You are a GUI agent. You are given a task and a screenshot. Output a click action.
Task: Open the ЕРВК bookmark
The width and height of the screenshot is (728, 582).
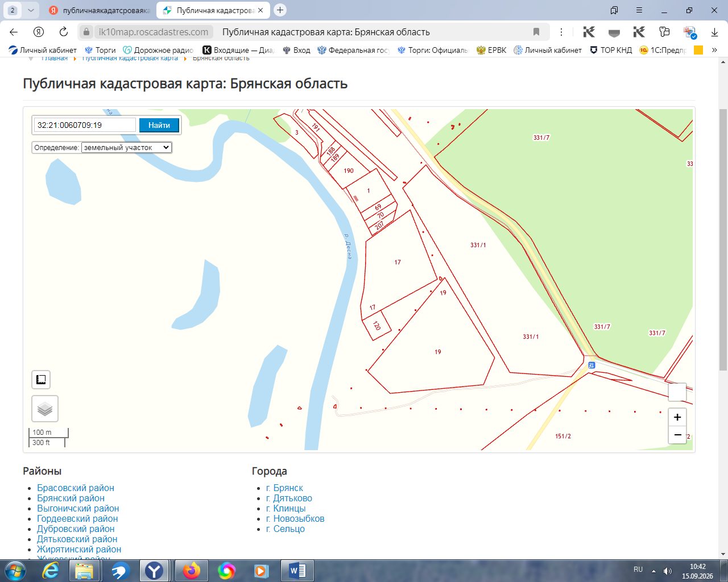pyautogui.click(x=491, y=50)
